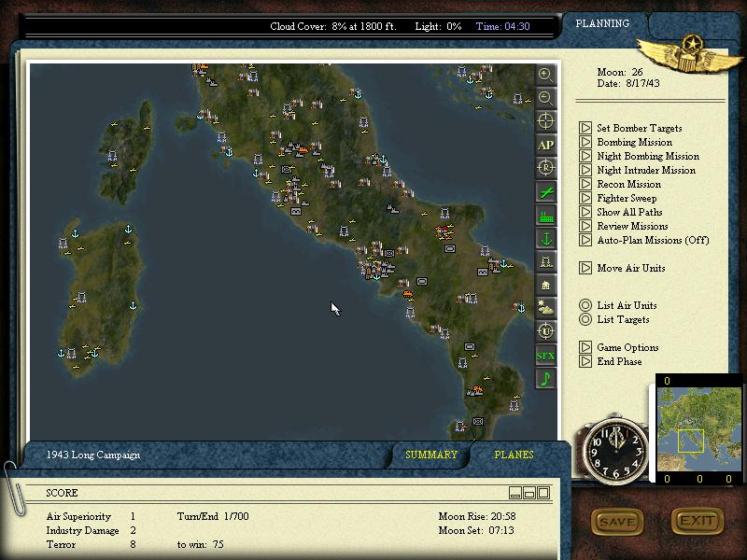
Task: Open Night Bombing Mission
Action: 640,156
